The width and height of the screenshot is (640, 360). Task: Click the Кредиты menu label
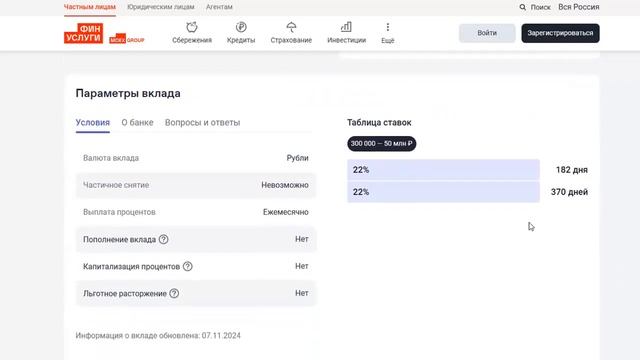tap(241, 40)
